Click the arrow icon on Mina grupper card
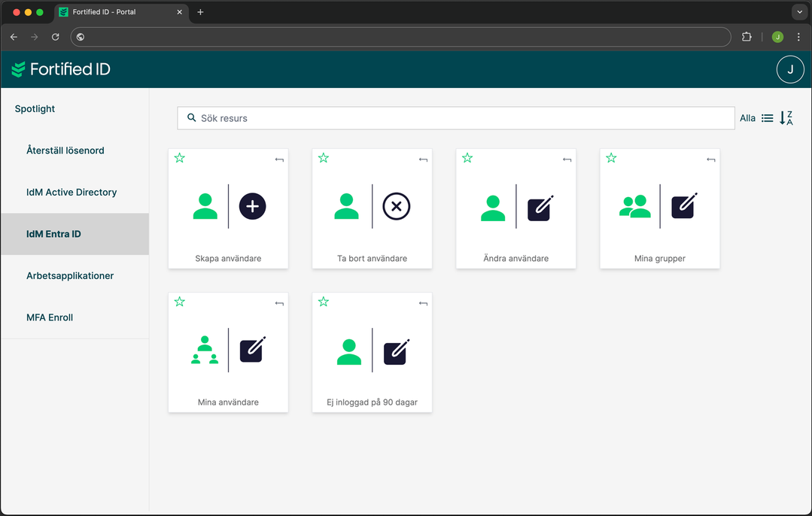The image size is (812, 516). click(x=711, y=159)
